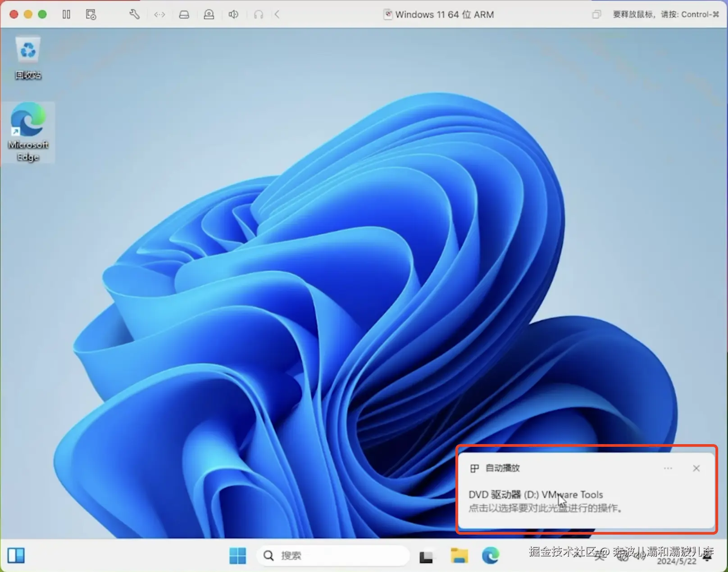
Task: Expand toolbar devices with the chevron arrow
Action: click(277, 14)
